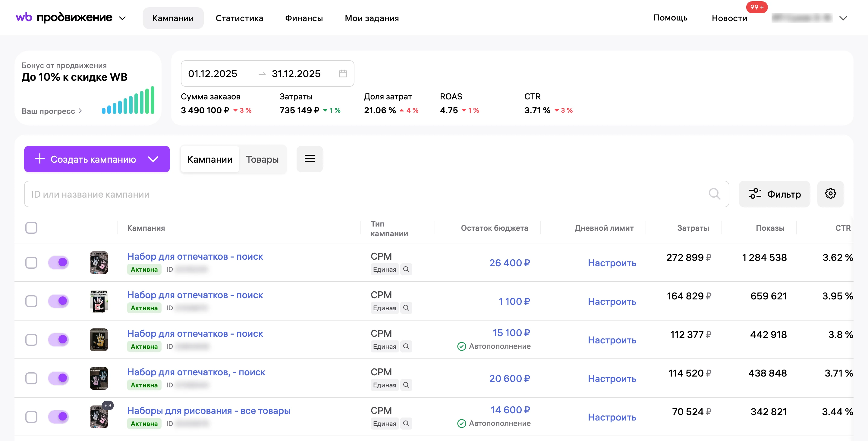The height and width of the screenshot is (441, 868).
Task: Toggle off Наборы для рисования campaign switch
Action: (58, 417)
